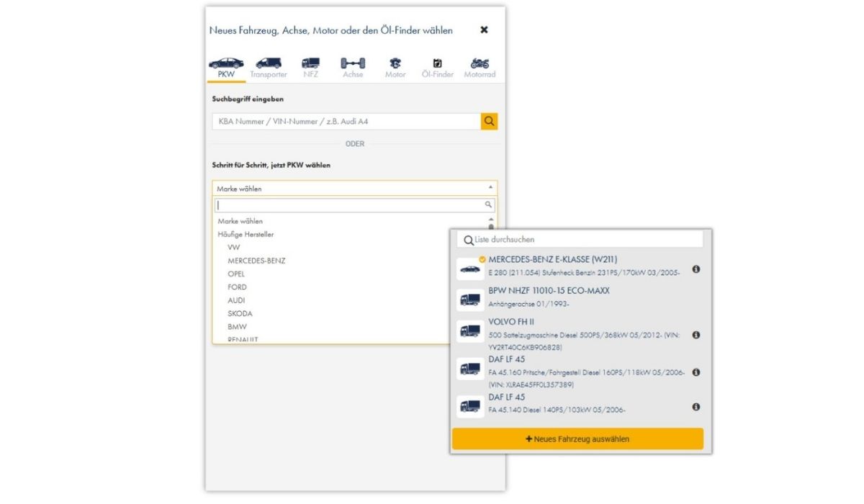Select SKODA in the brand dropdown
This screenshot has height=504, width=864.
[x=240, y=314]
